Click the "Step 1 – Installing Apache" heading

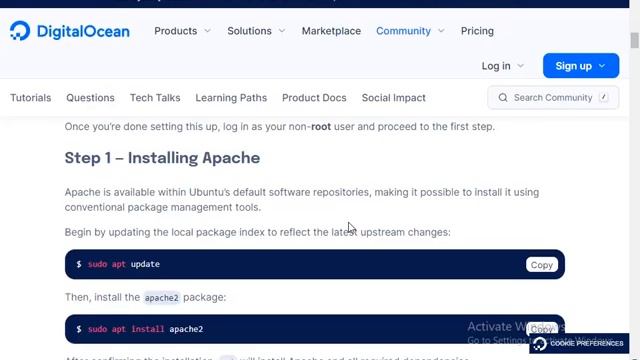pos(162,158)
